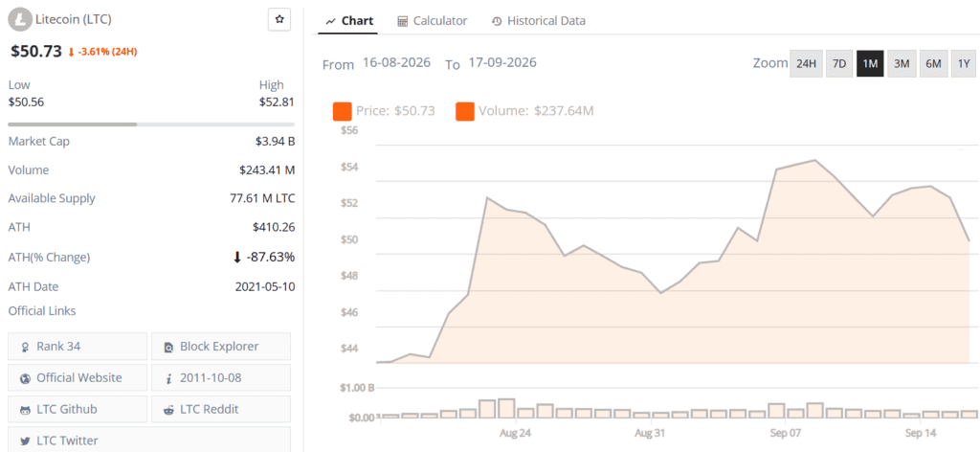Click the Calculator tab icon
This screenshot has height=452, width=980.
[403, 21]
